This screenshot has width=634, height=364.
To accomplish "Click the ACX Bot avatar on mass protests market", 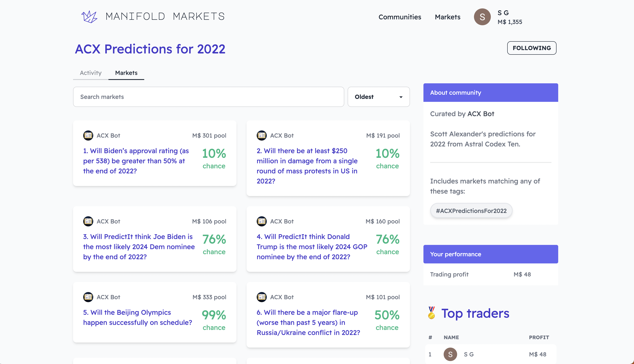I will pyautogui.click(x=262, y=135).
